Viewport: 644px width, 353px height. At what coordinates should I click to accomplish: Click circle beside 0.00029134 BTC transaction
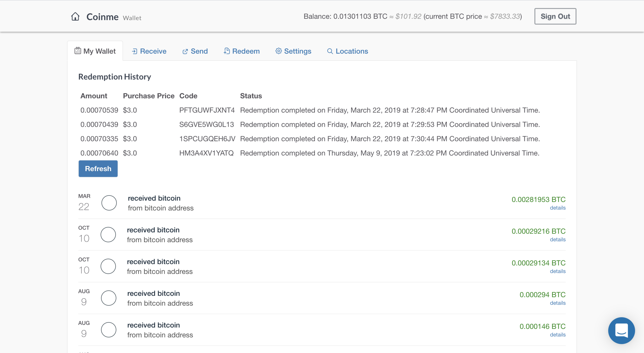(x=108, y=266)
